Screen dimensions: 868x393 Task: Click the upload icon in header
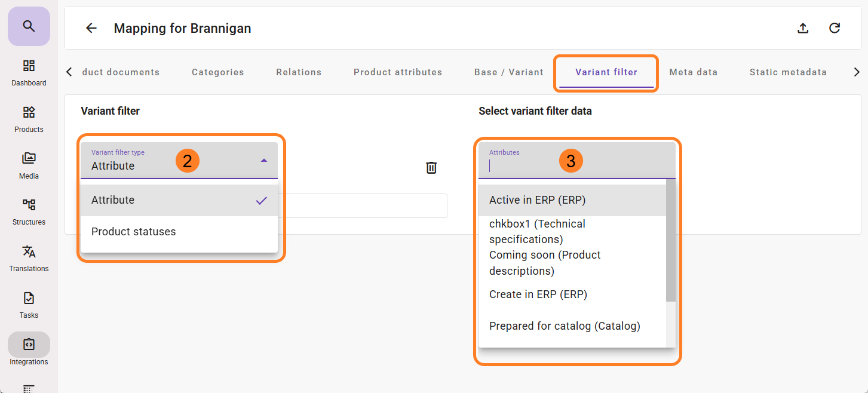point(803,28)
